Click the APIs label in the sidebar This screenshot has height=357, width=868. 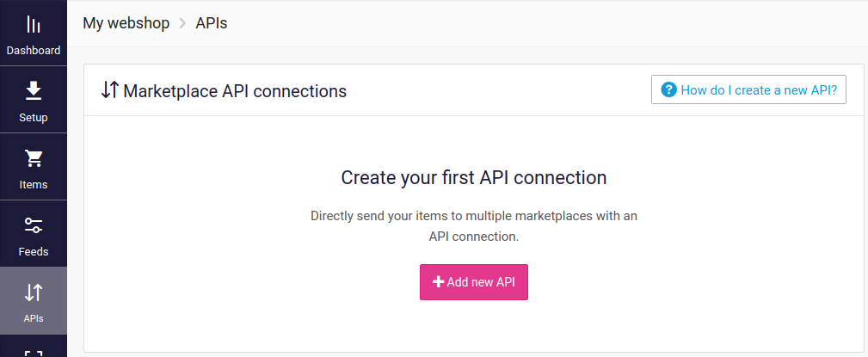pos(34,319)
